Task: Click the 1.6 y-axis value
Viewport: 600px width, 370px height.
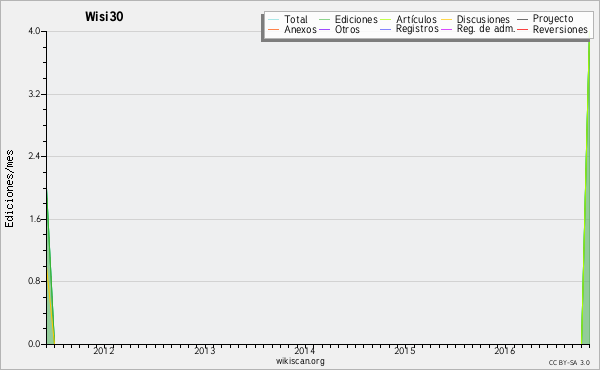Action: [x=34, y=219]
